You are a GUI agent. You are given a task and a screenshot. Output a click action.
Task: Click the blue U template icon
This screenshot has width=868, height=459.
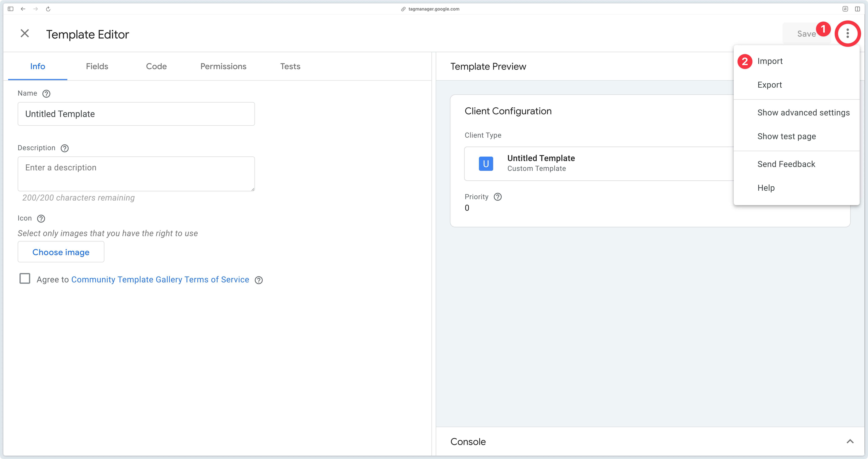click(486, 164)
